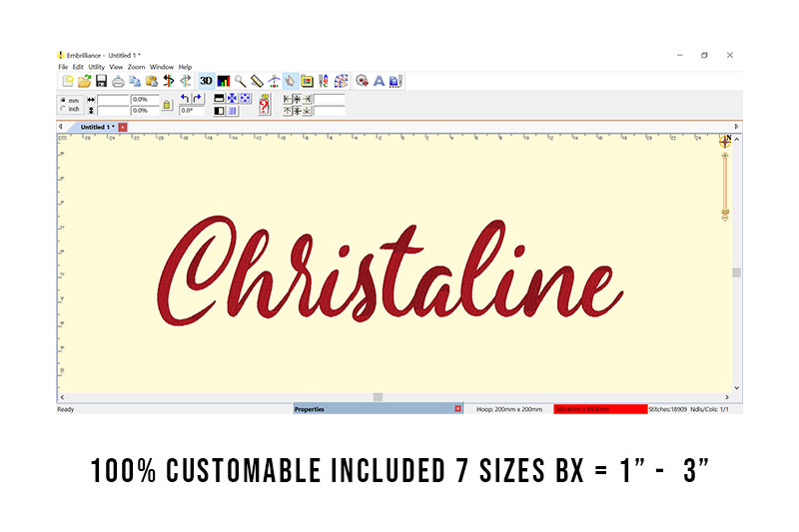799x532 pixels.
Task: Click the vertical zoom slider handle
Action: tap(725, 212)
